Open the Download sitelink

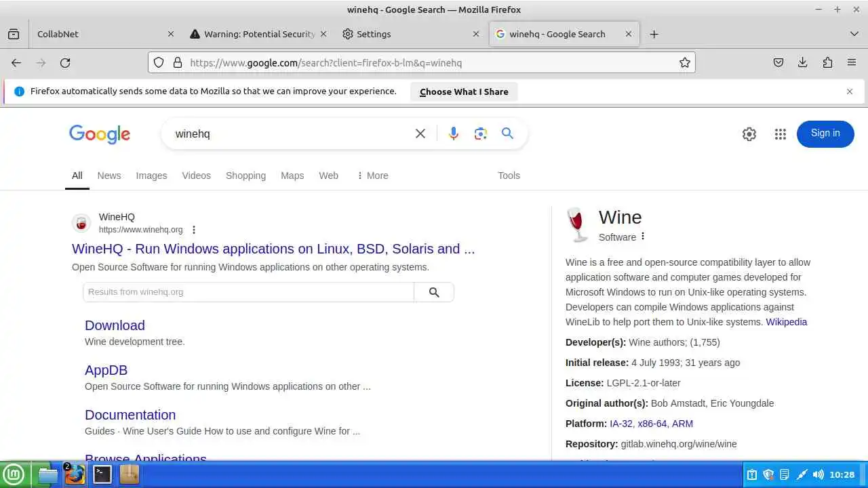tap(115, 325)
